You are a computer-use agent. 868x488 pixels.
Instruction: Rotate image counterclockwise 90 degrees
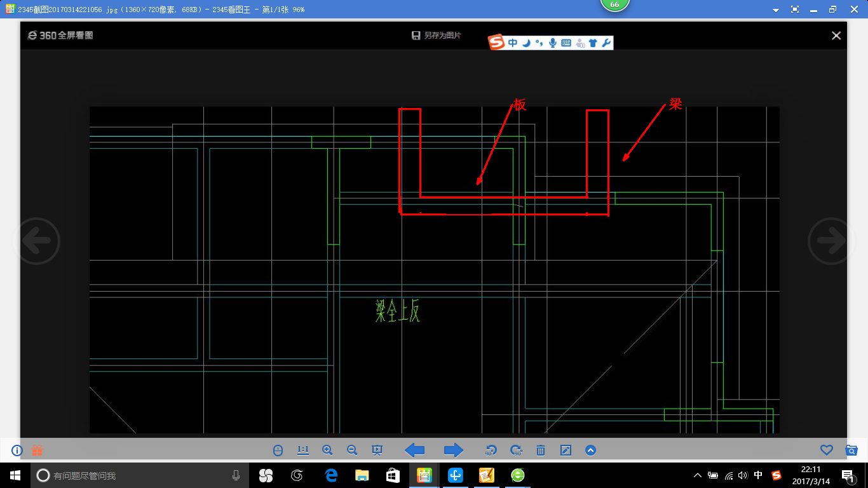490,451
